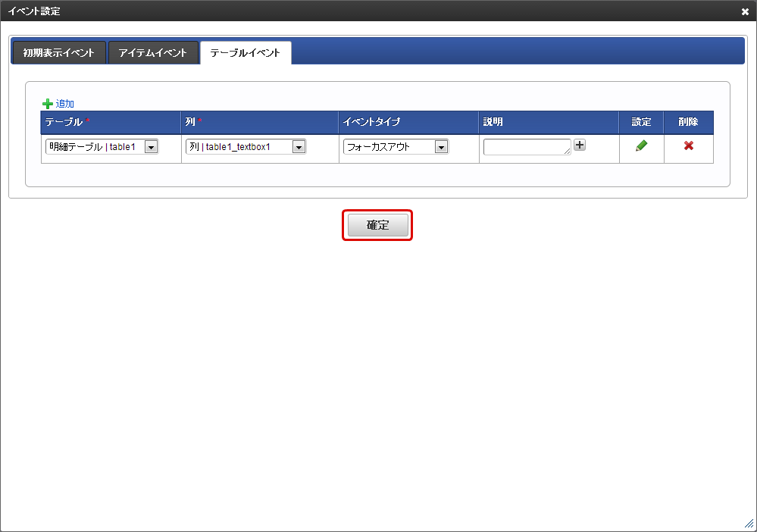Click the green plus add icon
Screen dimensions: 757x532
coord(47,104)
